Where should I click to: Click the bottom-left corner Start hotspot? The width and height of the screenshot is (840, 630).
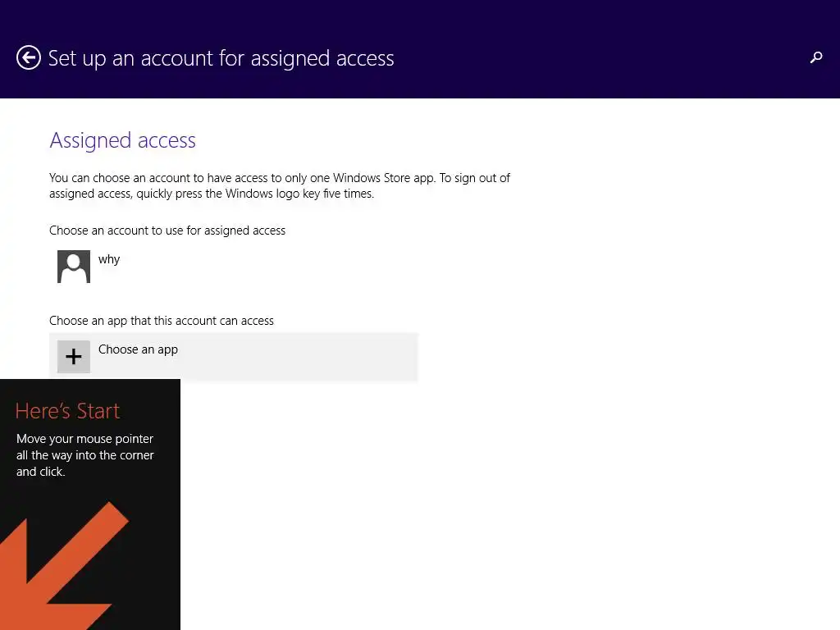pyautogui.click(x=2, y=627)
